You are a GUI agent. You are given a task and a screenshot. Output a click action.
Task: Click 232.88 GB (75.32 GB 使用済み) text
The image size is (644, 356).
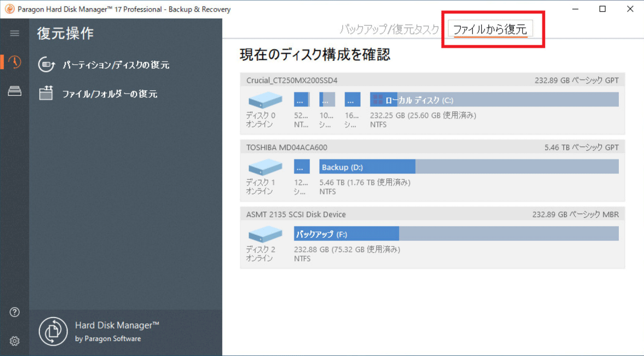coord(347,249)
